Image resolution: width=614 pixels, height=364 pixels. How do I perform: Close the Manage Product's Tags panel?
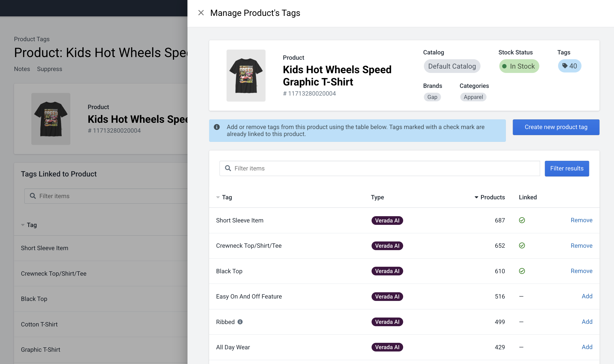pyautogui.click(x=201, y=13)
